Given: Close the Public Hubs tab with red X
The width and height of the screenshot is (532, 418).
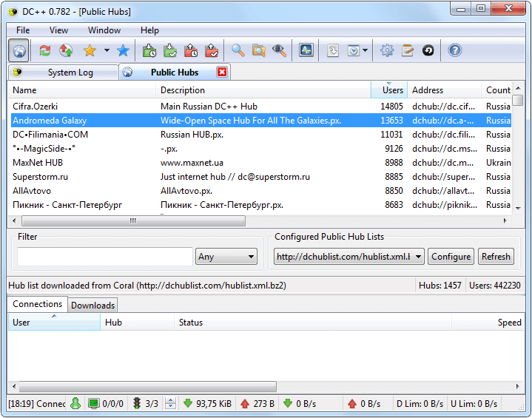Looking at the screenshot, I should pos(222,73).
